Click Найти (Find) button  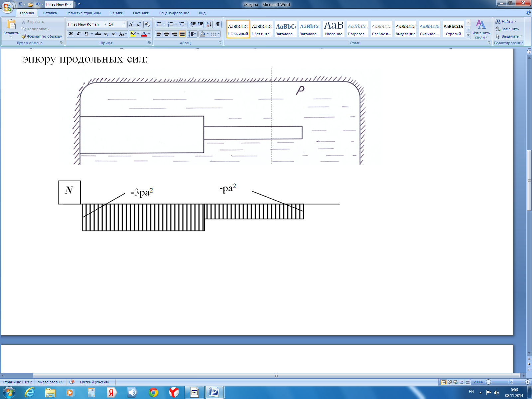506,22
